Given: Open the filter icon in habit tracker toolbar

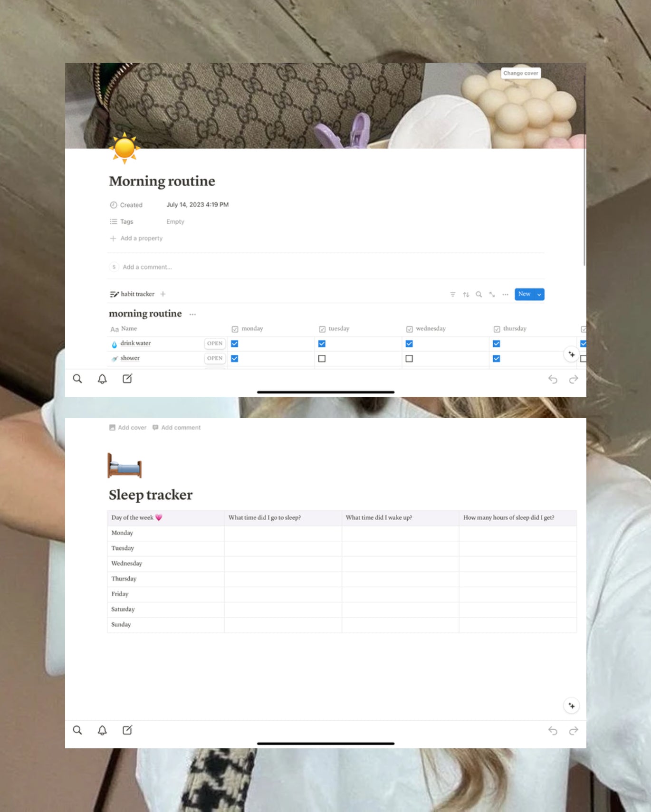Looking at the screenshot, I should pyautogui.click(x=452, y=295).
